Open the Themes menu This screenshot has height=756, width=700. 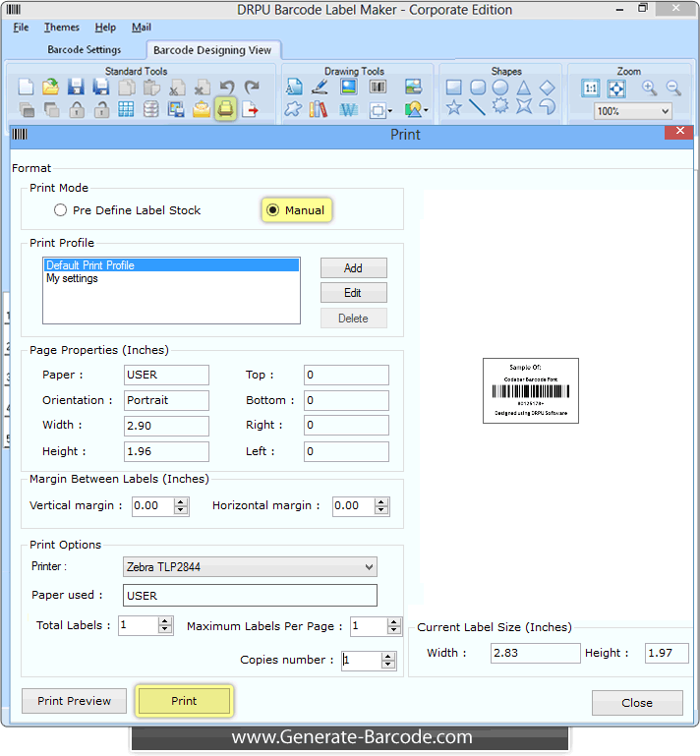coord(62,28)
